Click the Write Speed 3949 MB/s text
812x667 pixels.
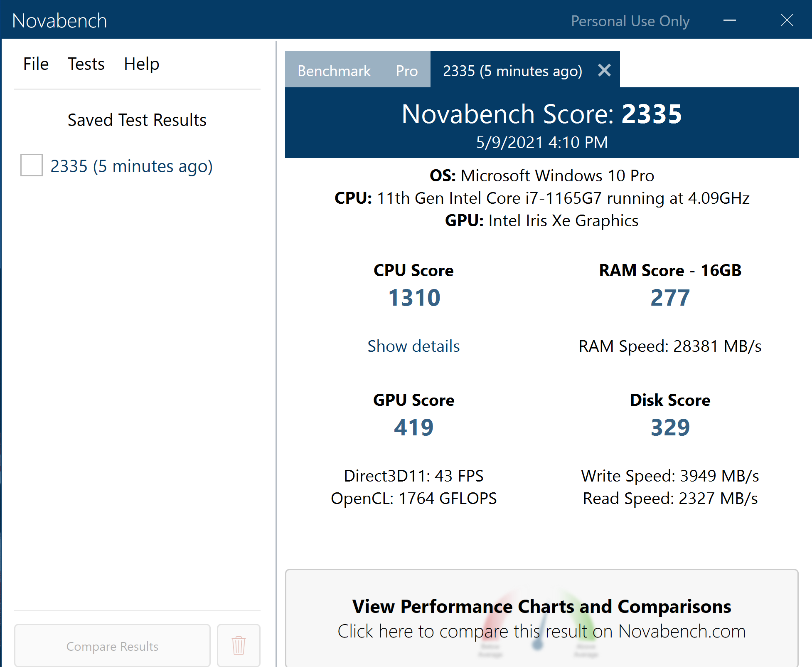coord(670,476)
